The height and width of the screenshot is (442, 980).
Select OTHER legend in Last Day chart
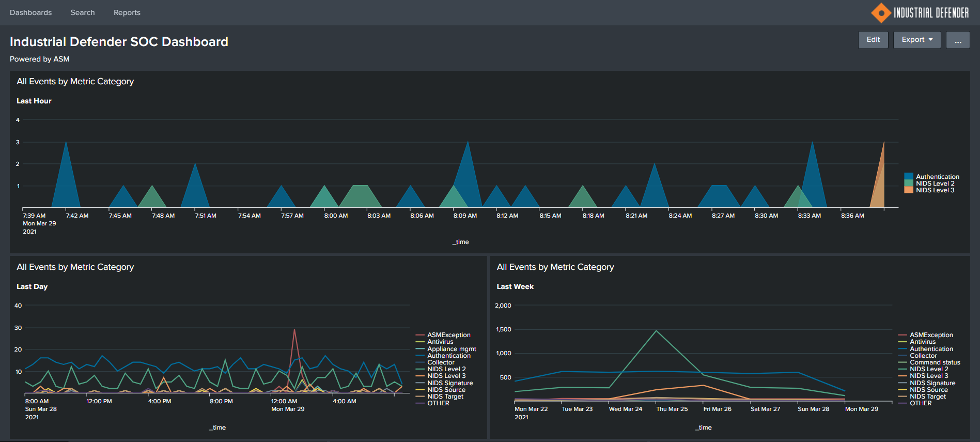click(x=432, y=403)
